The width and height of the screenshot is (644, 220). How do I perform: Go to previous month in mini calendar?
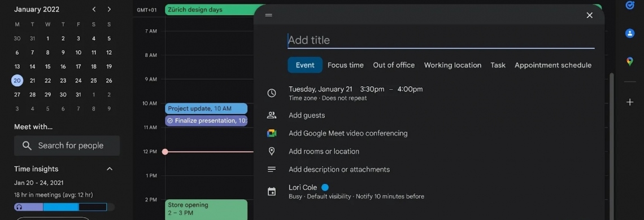(94, 9)
